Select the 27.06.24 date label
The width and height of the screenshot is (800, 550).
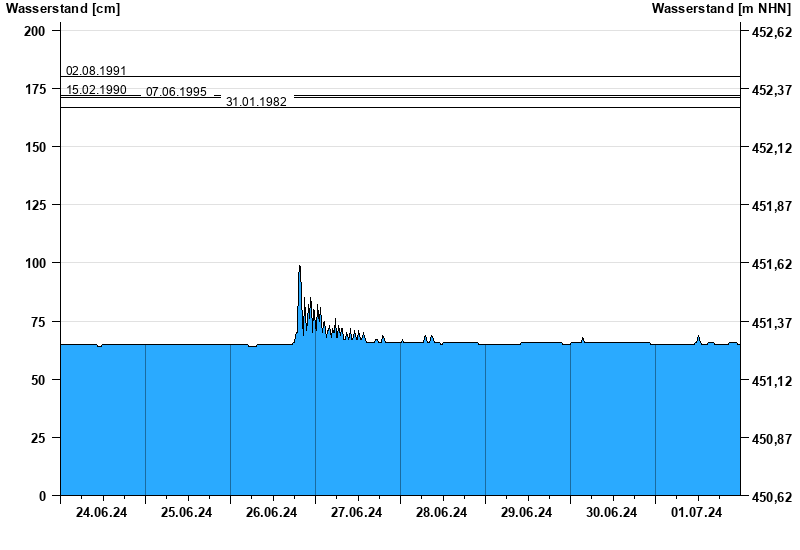point(357,513)
